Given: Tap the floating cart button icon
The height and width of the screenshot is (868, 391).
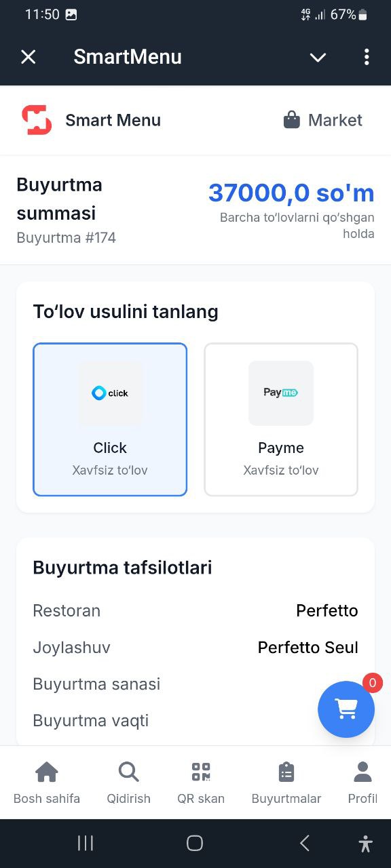Looking at the screenshot, I should click(x=346, y=709).
